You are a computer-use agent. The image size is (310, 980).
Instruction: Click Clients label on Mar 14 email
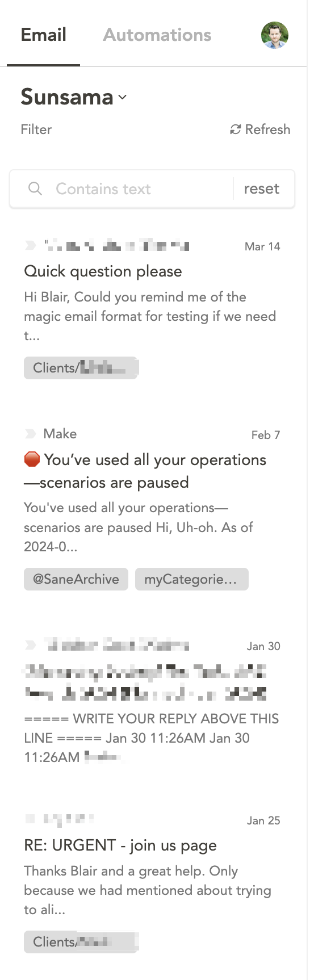pos(81,368)
